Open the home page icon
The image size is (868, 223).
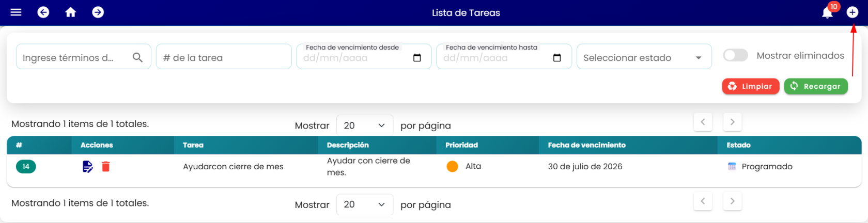(x=71, y=12)
